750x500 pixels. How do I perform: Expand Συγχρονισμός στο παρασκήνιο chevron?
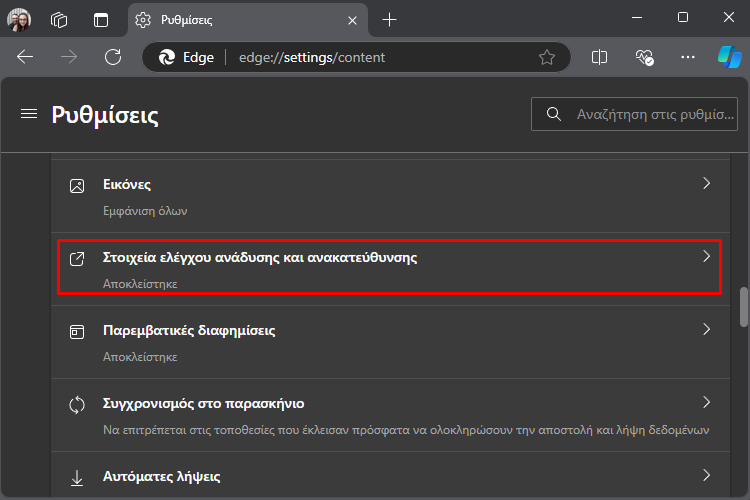pyautogui.click(x=706, y=402)
